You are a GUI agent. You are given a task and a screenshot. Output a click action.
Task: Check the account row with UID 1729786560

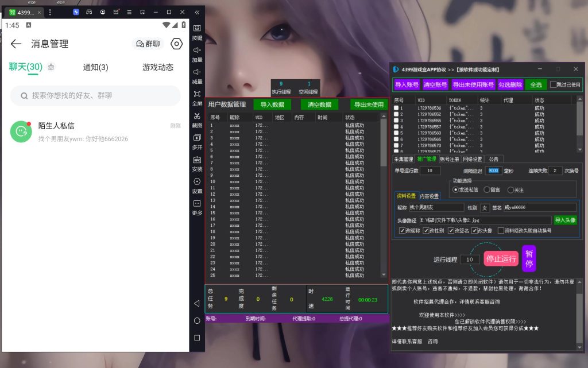pos(396,133)
